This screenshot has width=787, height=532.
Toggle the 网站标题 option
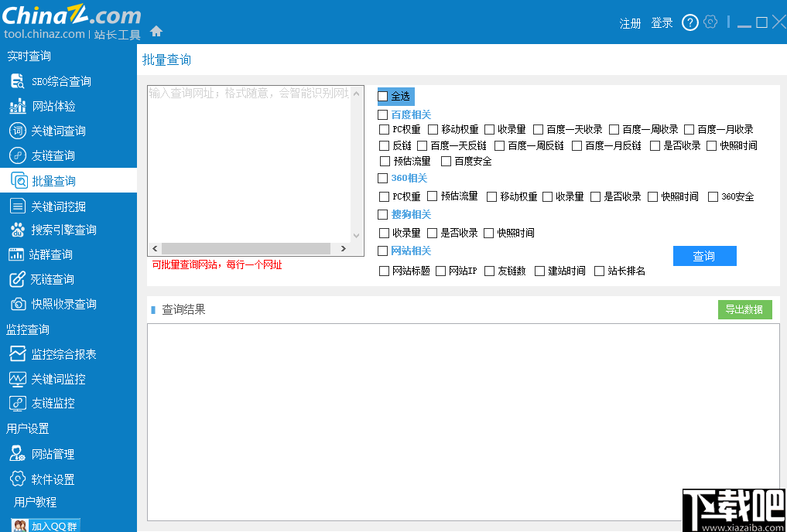point(384,271)
